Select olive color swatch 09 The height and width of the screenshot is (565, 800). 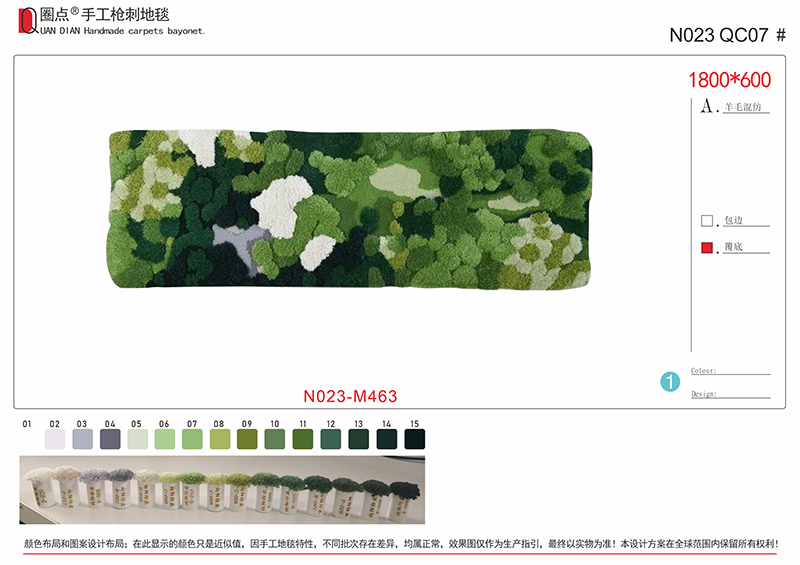[x=247, y=439]
